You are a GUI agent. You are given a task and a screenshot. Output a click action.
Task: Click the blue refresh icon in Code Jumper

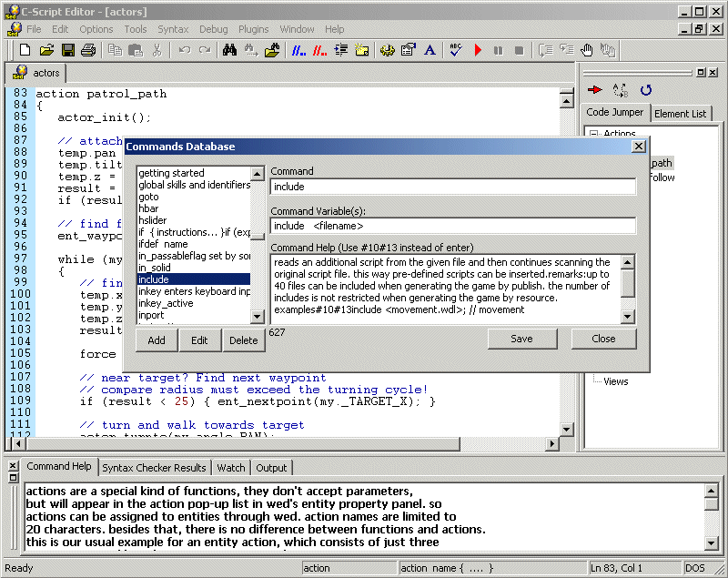(x=645, y=89)
